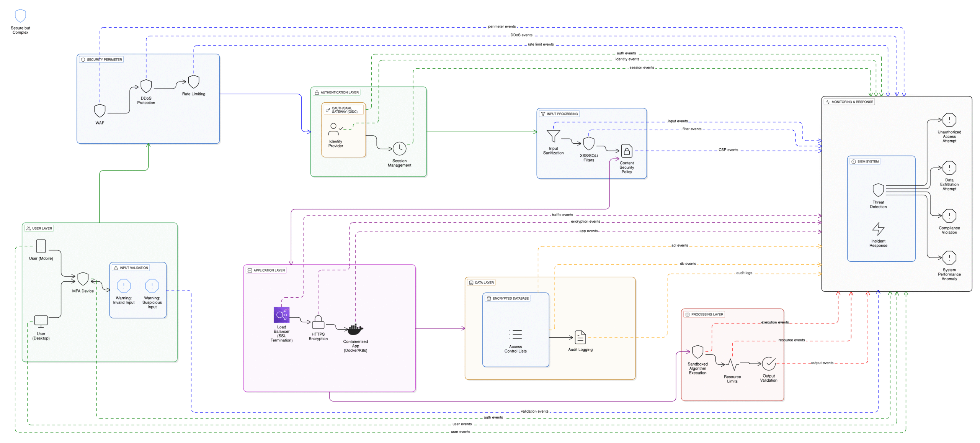980x443 pixels.
Task: Select the INPUT VALIDATION group label
Action: (x=131, y=268)
